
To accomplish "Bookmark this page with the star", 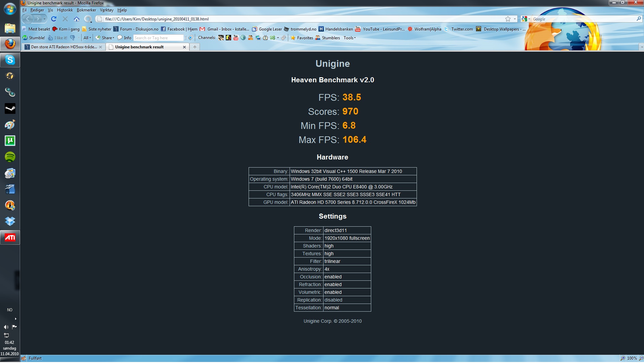I will (508, 19).
